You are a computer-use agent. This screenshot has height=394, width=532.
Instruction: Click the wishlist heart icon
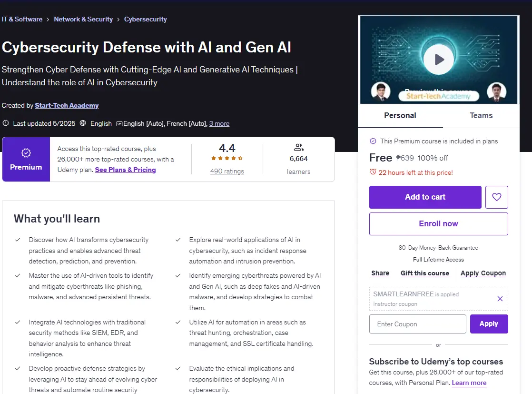pos(496,197)
